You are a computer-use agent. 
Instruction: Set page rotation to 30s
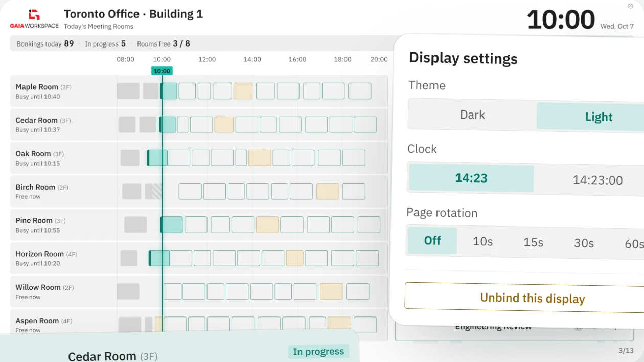coord(584,243)
